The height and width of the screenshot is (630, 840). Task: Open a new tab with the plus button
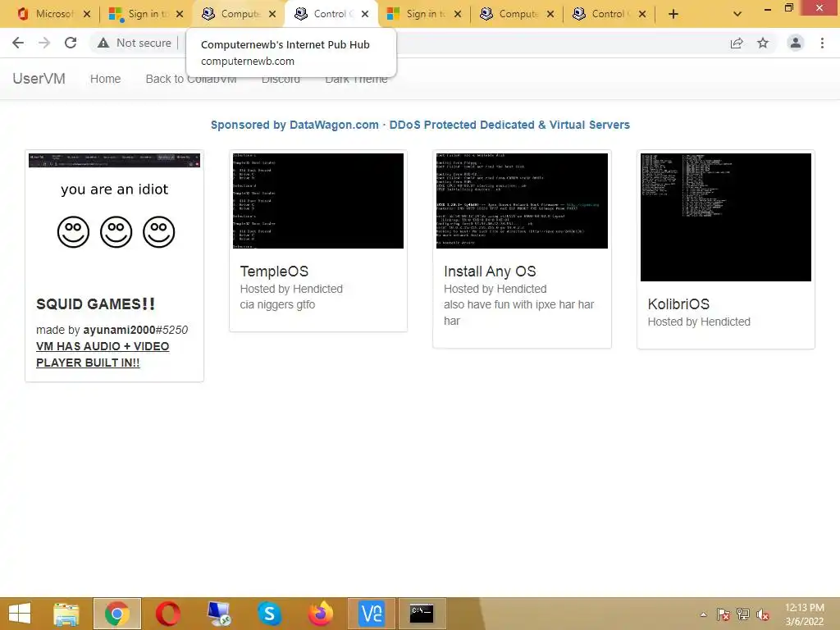click(x=673, y=14)
